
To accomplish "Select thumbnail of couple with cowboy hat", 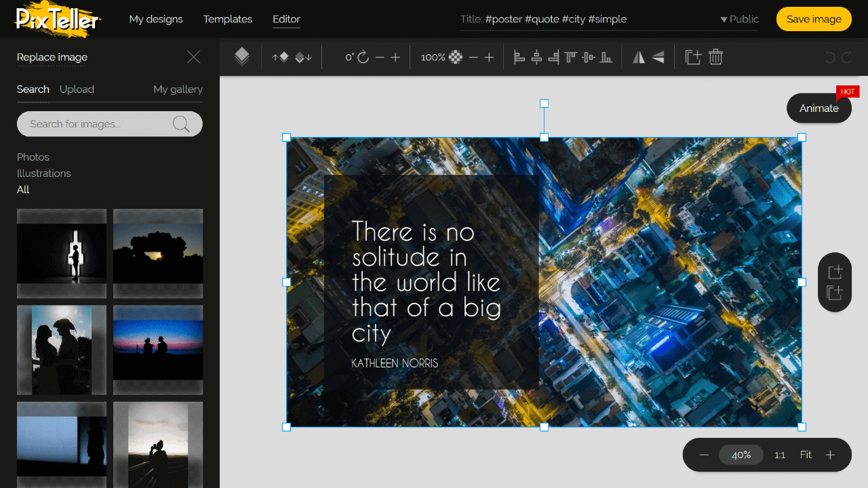I will (x=62, y=350).
